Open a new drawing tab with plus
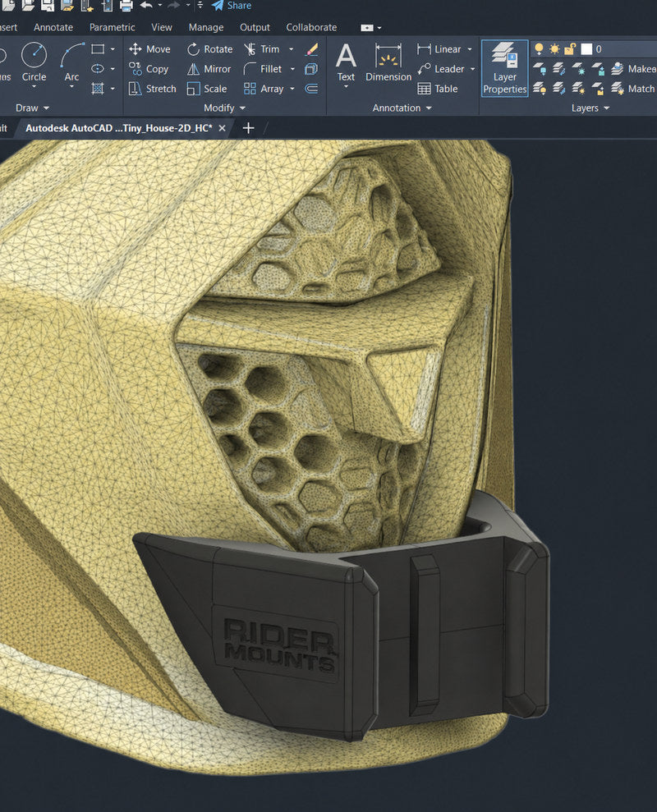 [248, 128]
